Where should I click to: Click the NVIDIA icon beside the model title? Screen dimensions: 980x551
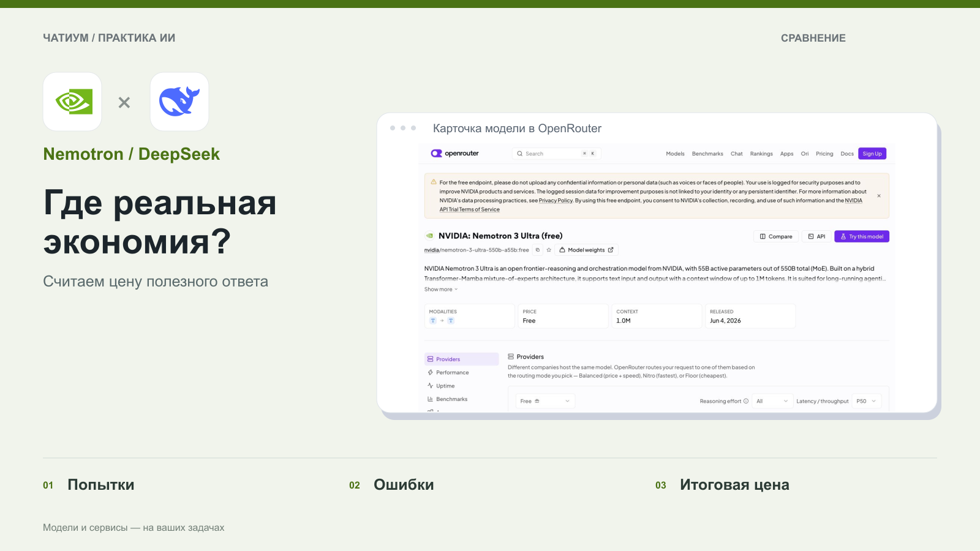[429, 236]
